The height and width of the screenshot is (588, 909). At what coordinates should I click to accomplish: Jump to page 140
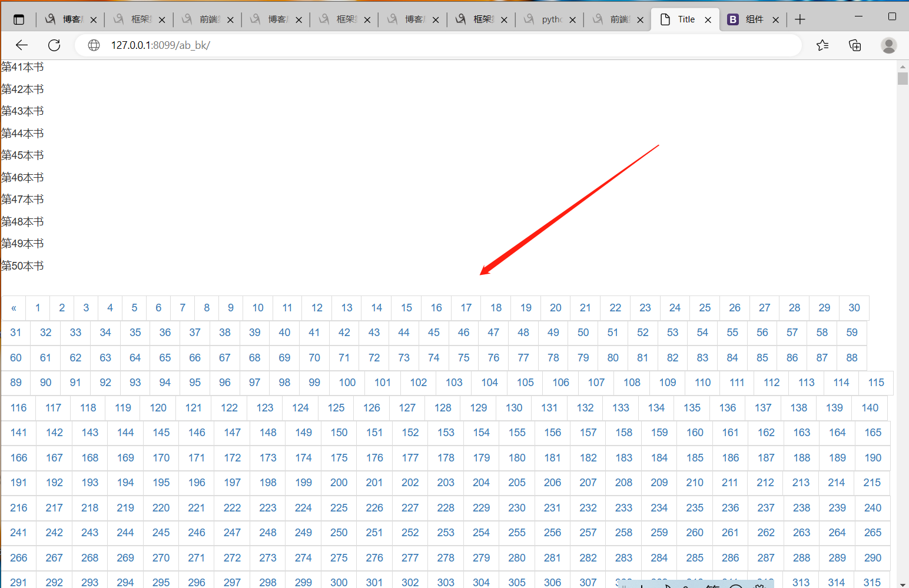(x=870, y=408)
